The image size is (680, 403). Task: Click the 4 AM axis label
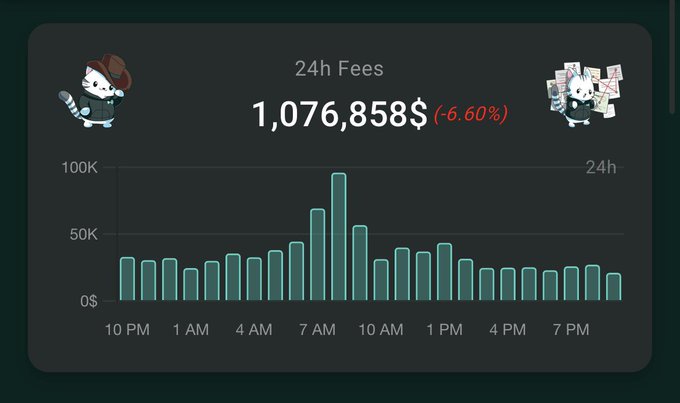(254, 330)
